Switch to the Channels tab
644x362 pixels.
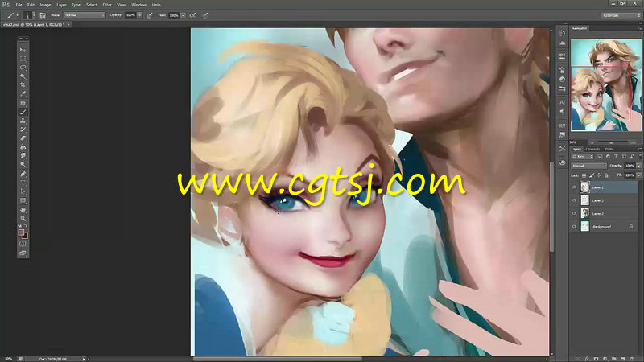coord(592,149)
